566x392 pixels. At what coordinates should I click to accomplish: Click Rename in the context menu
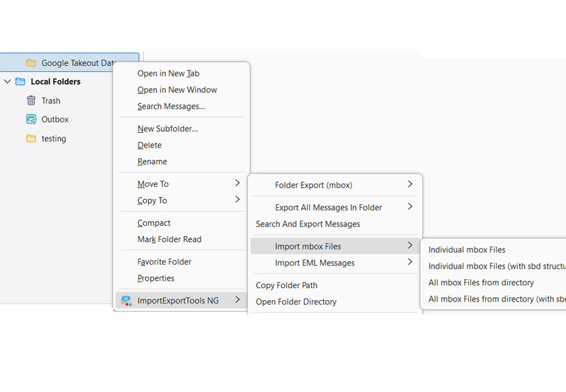tap(152, 161)
